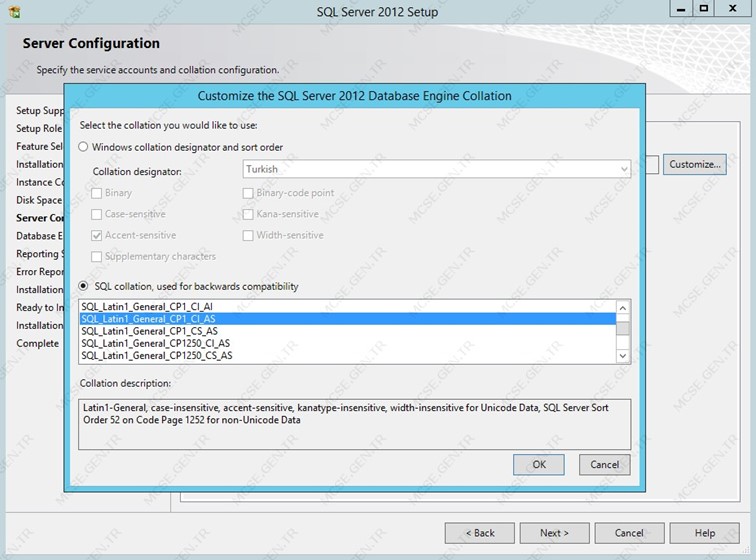
Task: Proceed with the Next button
Action: pos(554,533)
